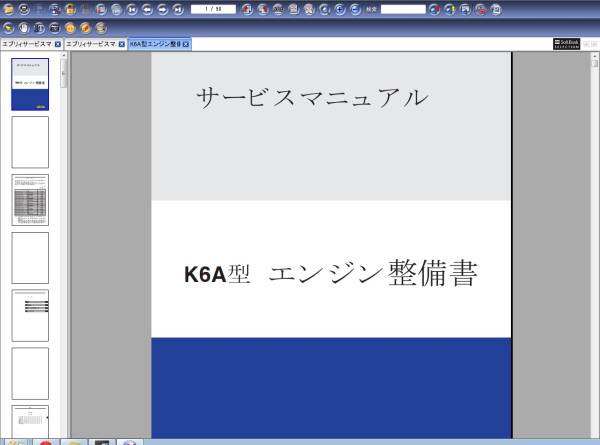600x445 pixels.
Task: Click the thumbnail panel scrollbar handle
Action: tap(64, 73)
